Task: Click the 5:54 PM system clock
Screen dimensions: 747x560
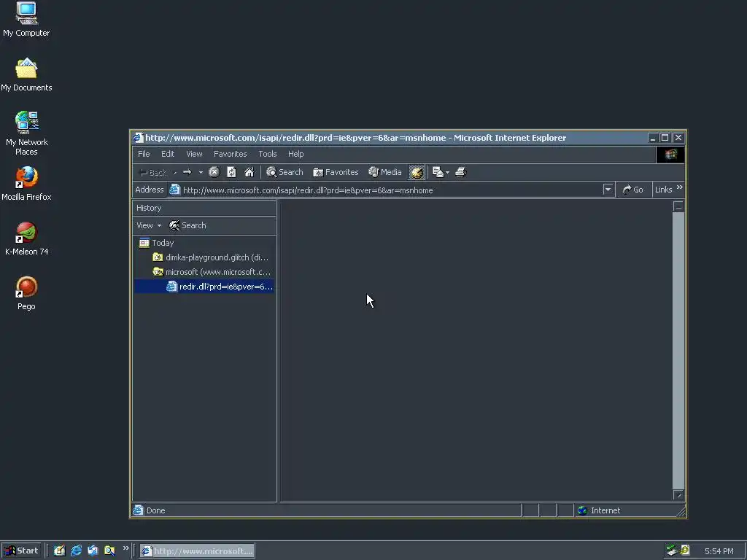Action: [x=719, y=551]
